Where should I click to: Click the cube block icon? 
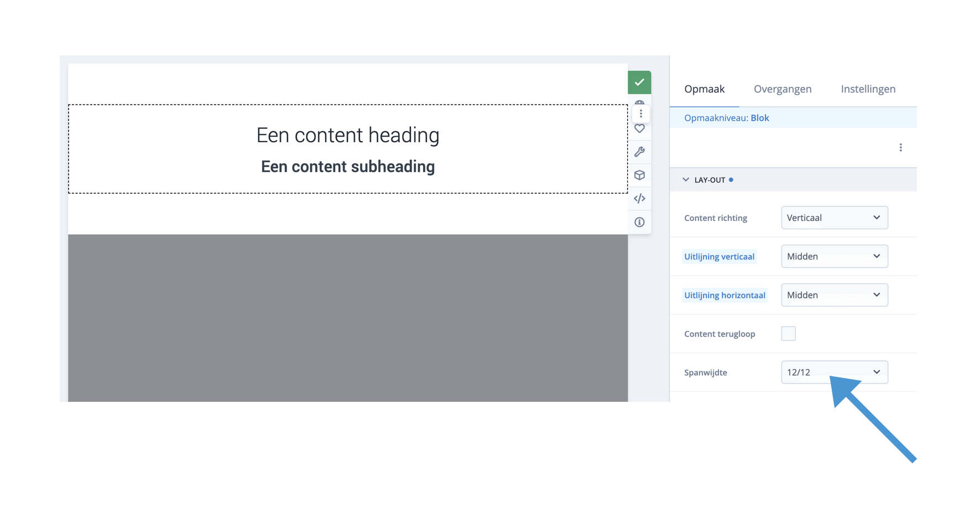click(x=639, y=175)
